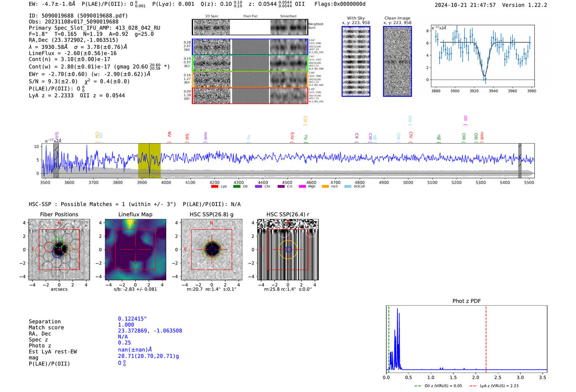Click the yellow highlighted band in spectrum
The width and height of the screenshot is (576, 392).
click(x=149, y=161)
